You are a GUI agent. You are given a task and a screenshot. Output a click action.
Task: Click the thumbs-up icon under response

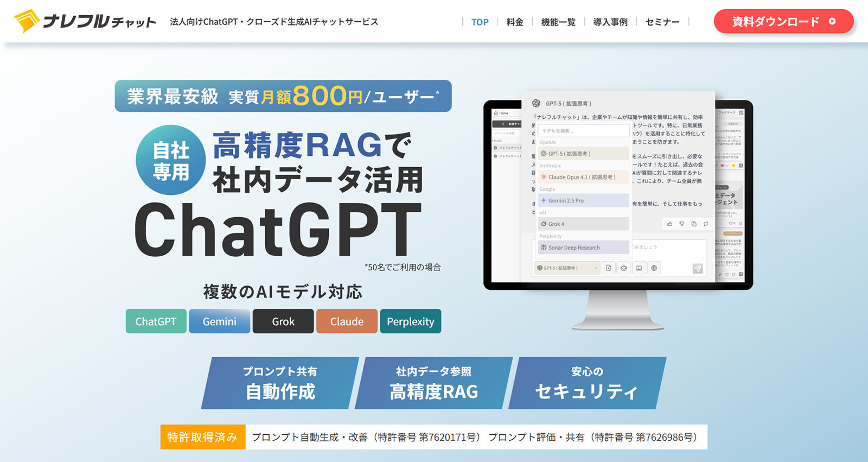(670, 224)
